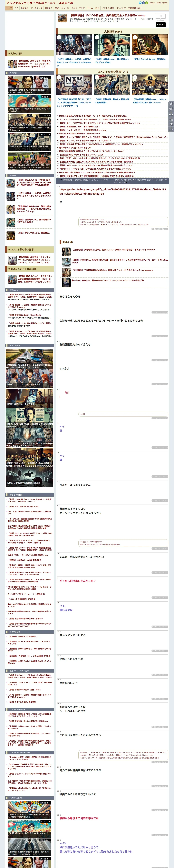Open headline 【画像】ハンターハンター、完全に別物になる
Viewport: 174px width, 868px height.
(83, 130)
